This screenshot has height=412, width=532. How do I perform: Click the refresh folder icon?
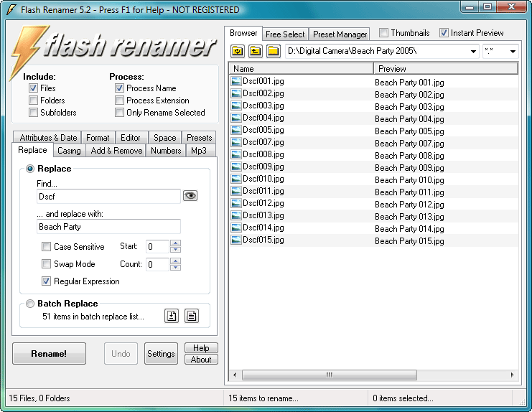[238, 51]
